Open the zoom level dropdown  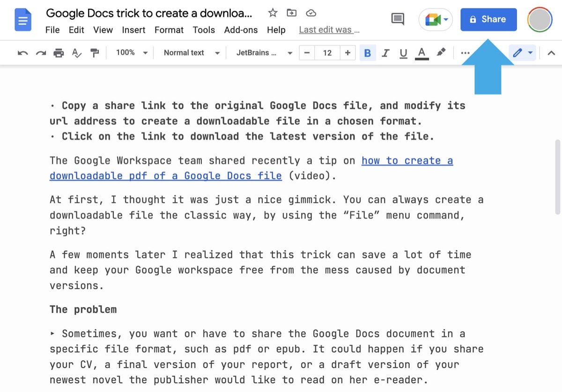click(x=131, y=52)
